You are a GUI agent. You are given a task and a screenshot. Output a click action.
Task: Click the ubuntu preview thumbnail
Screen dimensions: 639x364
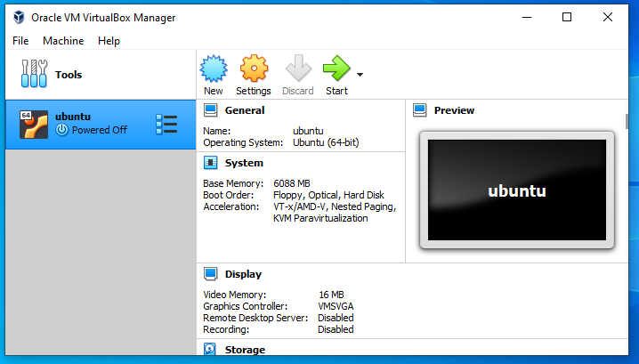[x=517, y=190]
